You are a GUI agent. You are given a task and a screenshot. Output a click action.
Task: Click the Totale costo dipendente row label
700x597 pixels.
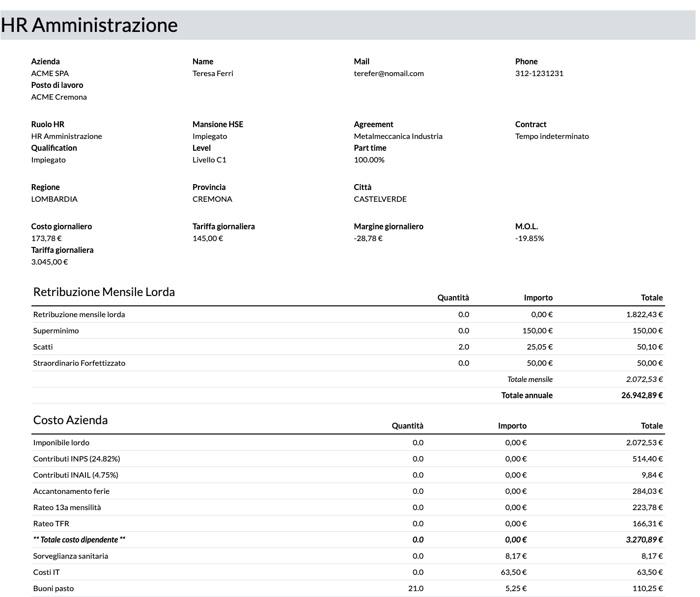point(79,540)
